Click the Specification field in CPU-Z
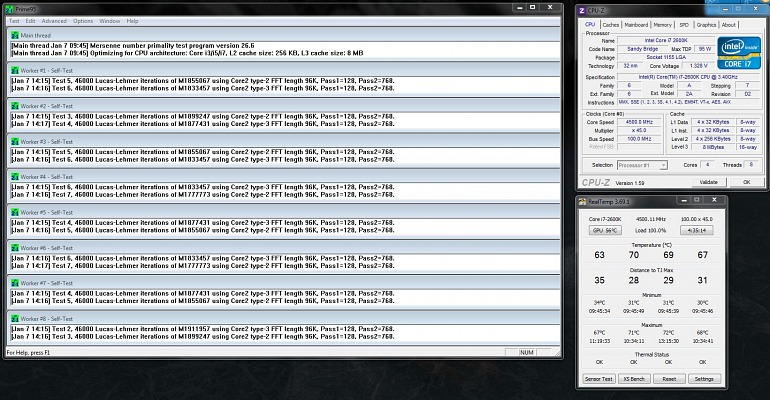This screenshot has height=400, width=770. 689,77
